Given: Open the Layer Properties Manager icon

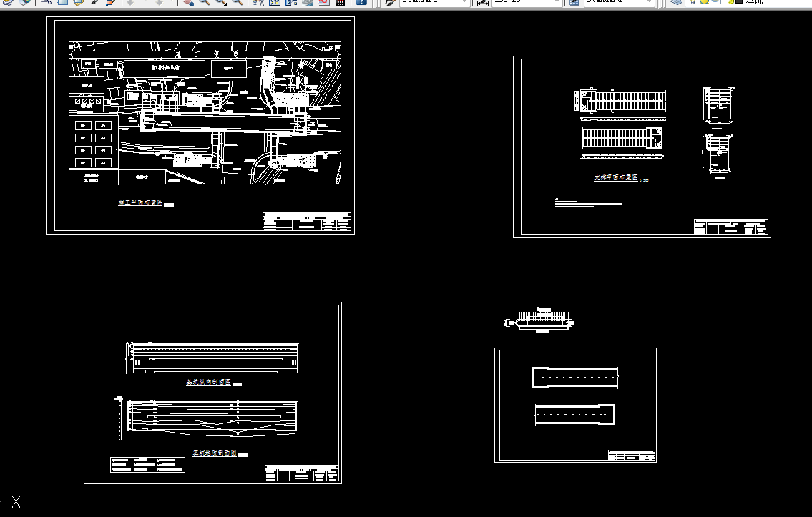Looking at the screenshot, I should 676,1.
